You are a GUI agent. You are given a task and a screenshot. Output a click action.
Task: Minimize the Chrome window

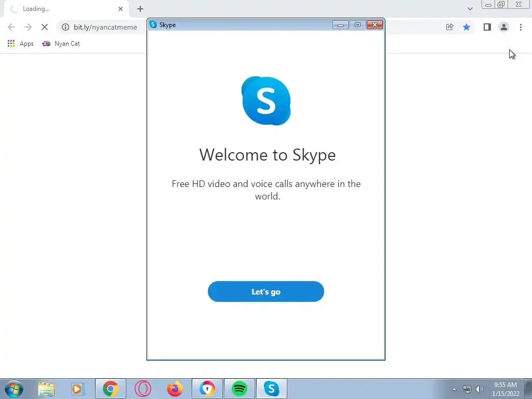tap(488, 5)
